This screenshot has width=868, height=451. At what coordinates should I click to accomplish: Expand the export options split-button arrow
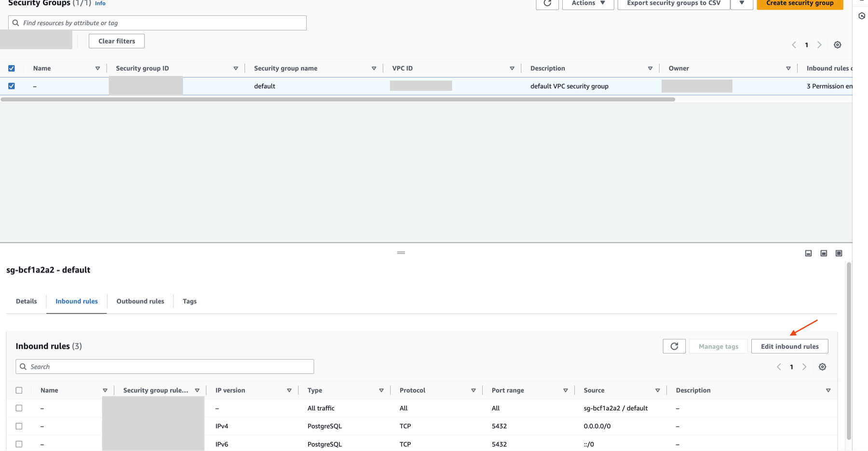point(742,3)
